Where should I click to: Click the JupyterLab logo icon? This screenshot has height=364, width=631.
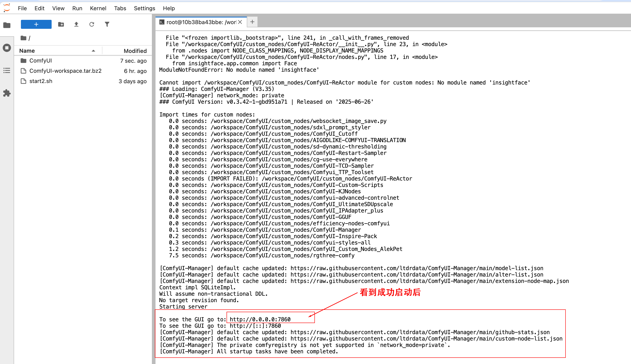click(x=7, y=8)
